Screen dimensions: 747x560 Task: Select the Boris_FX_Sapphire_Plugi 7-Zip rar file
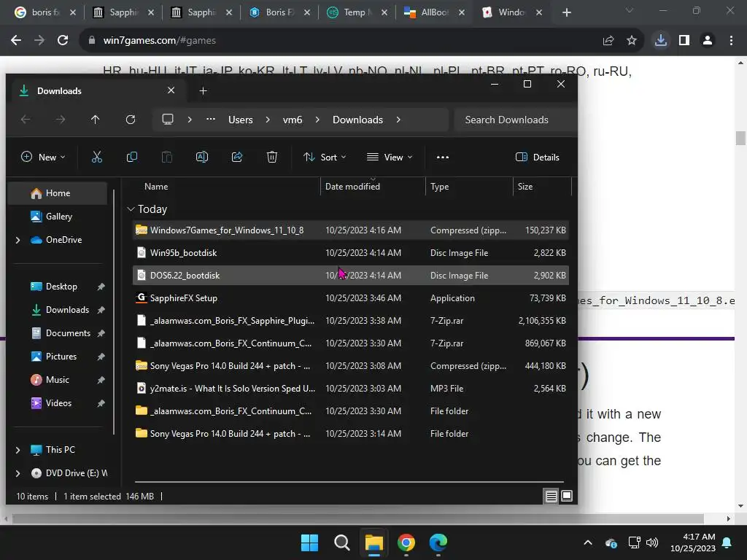click(351, 321)
